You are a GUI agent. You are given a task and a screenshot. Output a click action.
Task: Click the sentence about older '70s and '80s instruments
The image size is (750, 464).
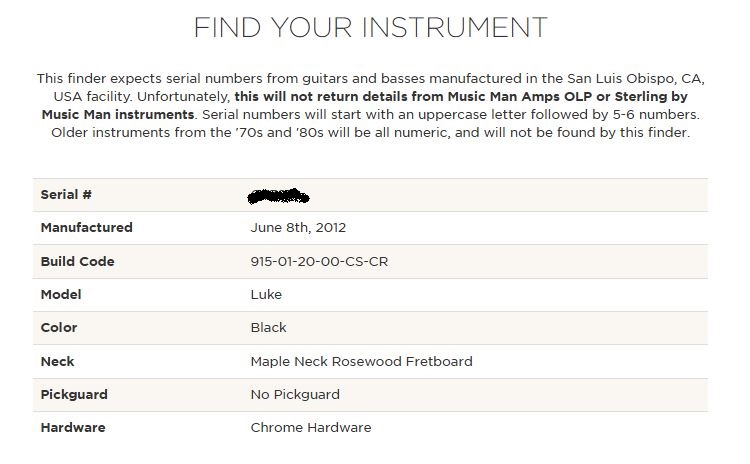366,132
